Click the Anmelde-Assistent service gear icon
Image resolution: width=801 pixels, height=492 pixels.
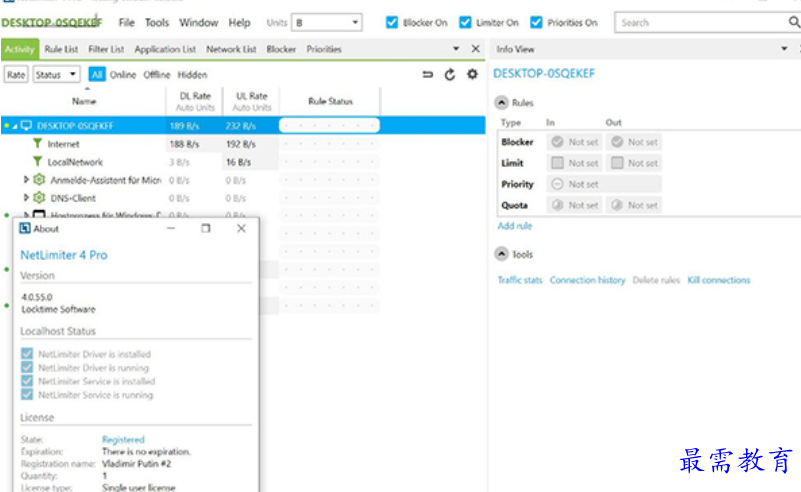coord(39,179)
